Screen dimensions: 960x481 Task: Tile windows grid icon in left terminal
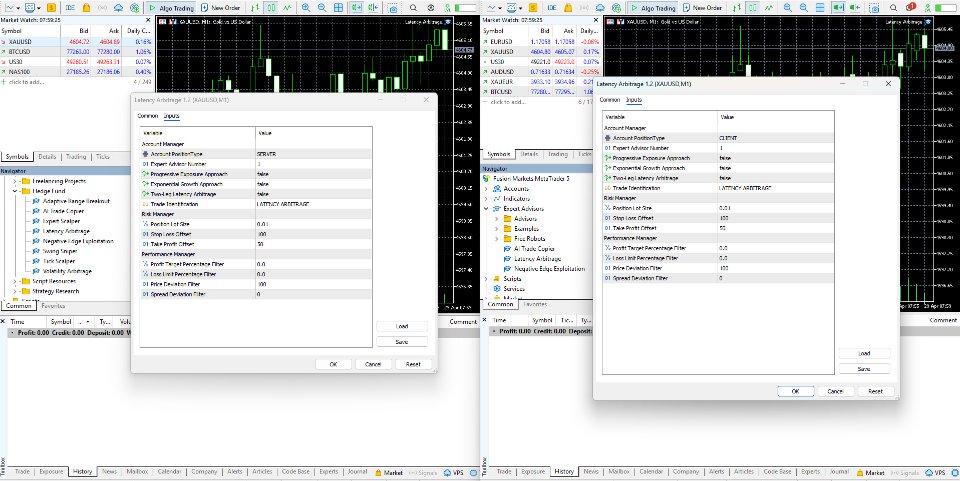click(x=338, y=8)
